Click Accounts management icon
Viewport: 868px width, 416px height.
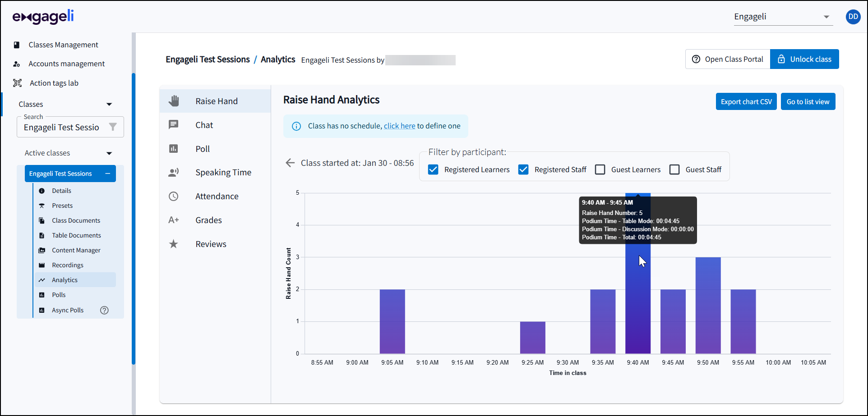[17, 64]
